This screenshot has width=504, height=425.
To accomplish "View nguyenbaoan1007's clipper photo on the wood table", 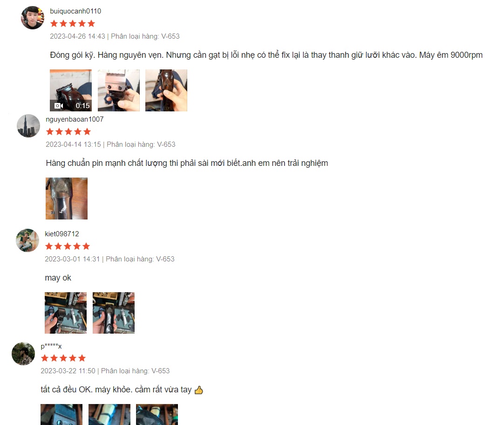I will click(x=67, y=199).
